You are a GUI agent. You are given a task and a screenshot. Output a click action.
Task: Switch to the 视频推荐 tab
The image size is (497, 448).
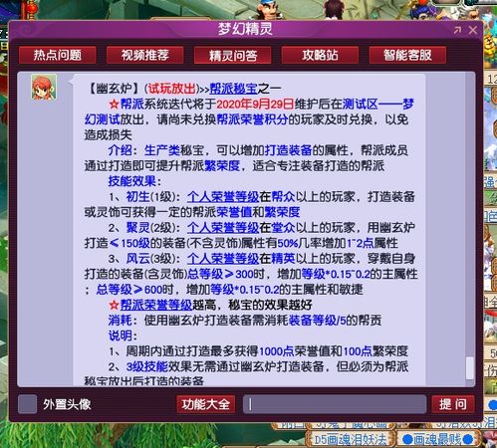(x=144, y=55)
